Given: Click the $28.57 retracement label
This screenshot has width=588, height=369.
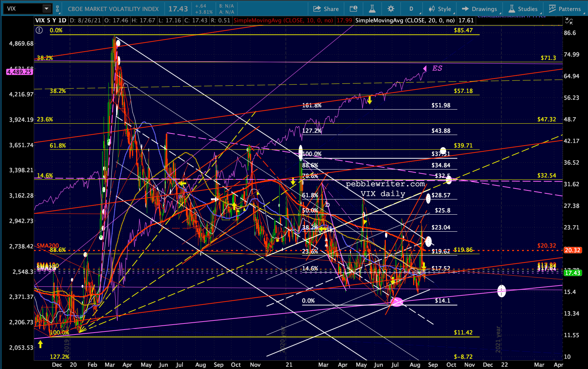Looking at the screenshot, I should [441, 195].
